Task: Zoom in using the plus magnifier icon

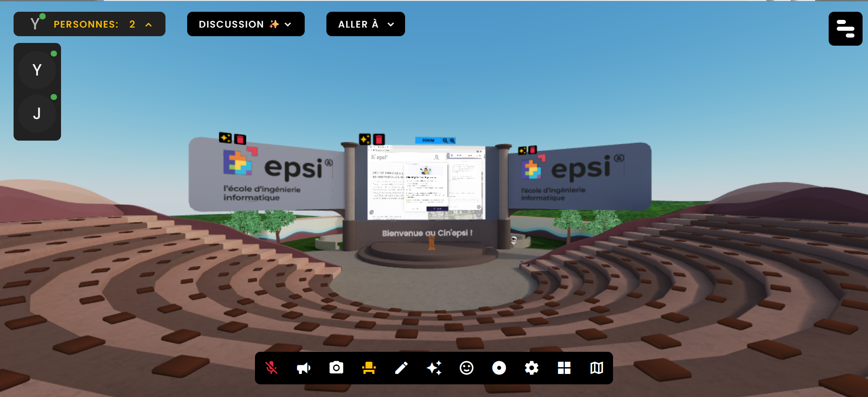Action: pyautogui.click(x=452, y=141)
